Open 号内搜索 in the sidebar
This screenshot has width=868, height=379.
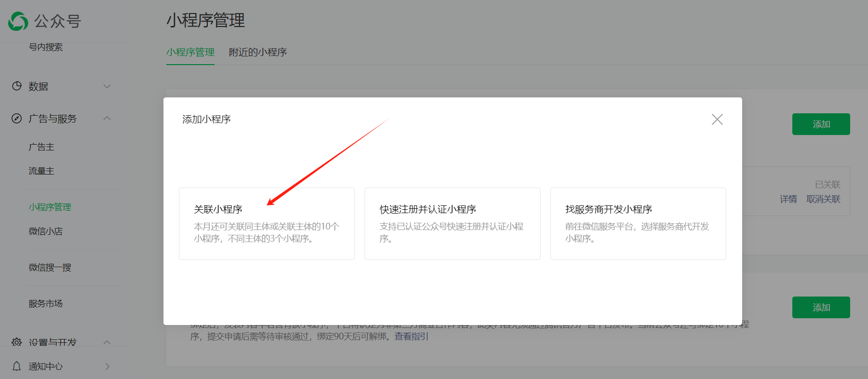coord(46,47)
